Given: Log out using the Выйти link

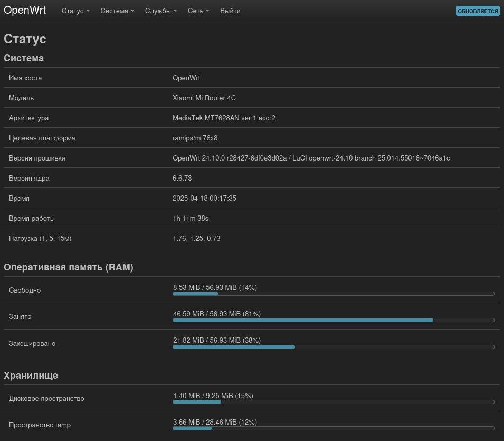Looking at the screenshot, I should [230, 11].
